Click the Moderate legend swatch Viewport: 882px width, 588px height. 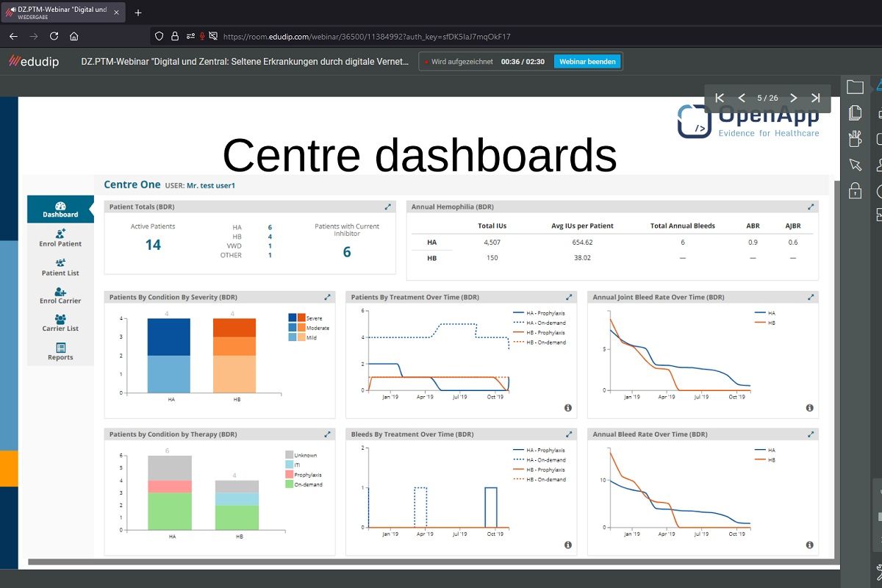(x=297, y=327)
